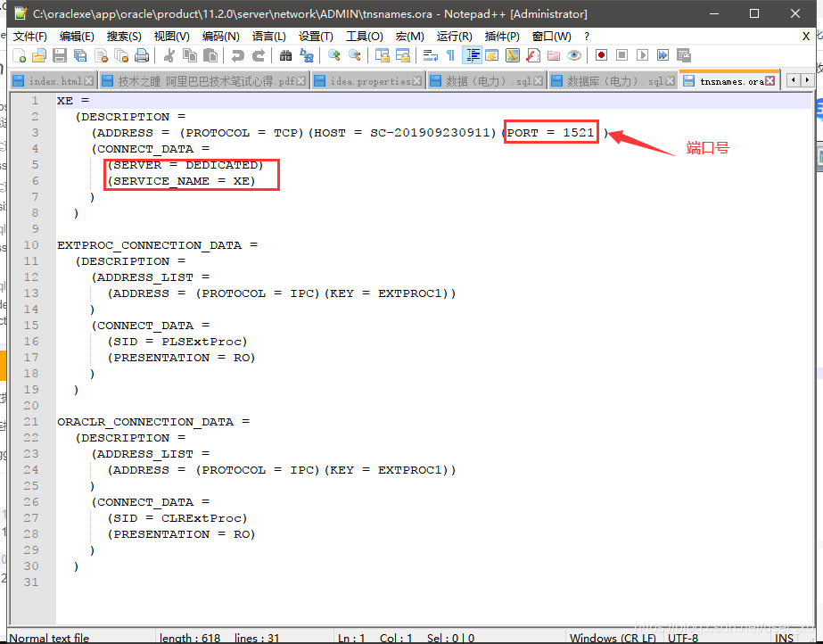Image resolution: width=823 pixels, height=644 pixels.
Task: Switch to the 阿里巴巴技术笔试心得.pdf tab
Action: tap(205, 81)
